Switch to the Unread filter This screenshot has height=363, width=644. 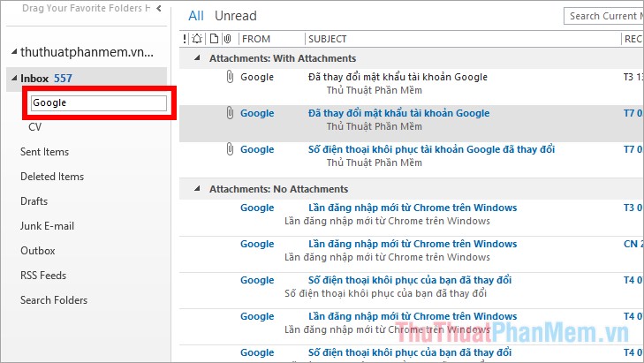coord(235,16)
